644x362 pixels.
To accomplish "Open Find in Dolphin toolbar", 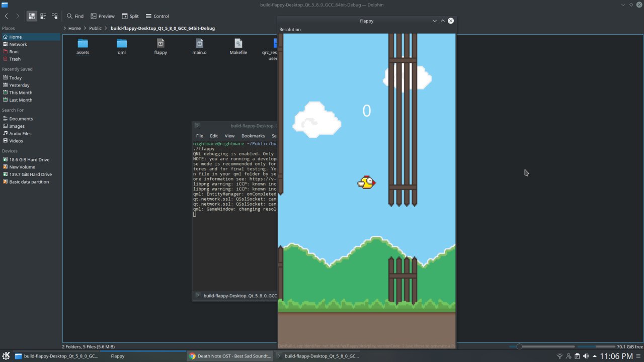I will [x=75, y=16].
